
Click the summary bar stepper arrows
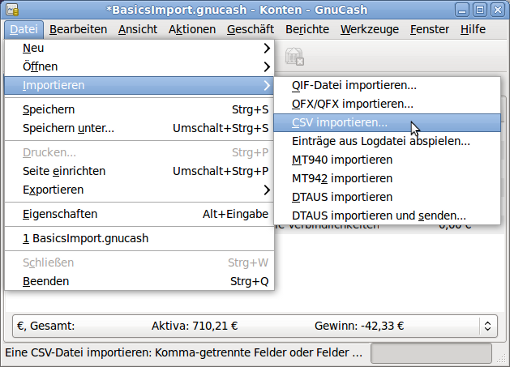[488, 326]
